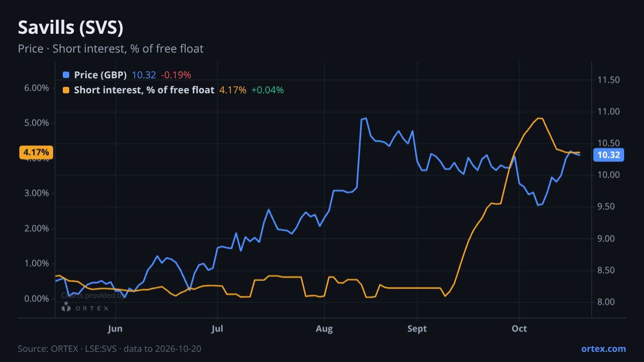Click the 0.00% left axis label
Image resolution: width=644 pixels, height=362 pixels.
[36, 299]
